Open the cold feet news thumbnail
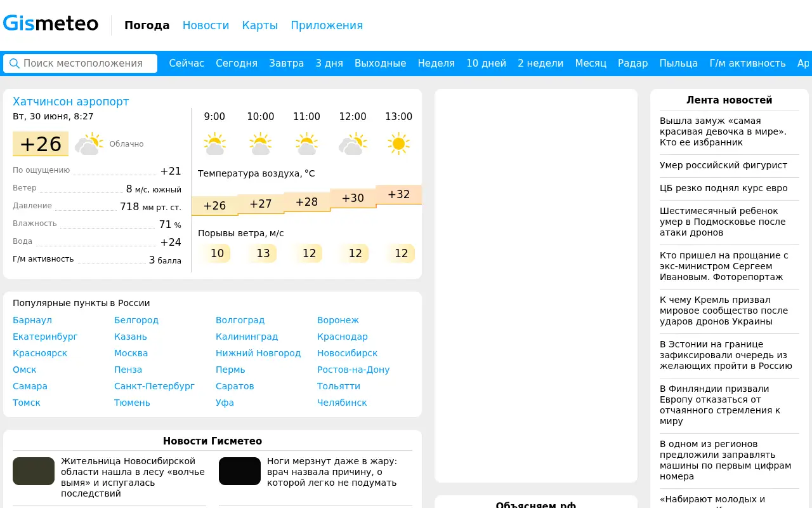Screen dimensions: 812x508 coord(240,471)
